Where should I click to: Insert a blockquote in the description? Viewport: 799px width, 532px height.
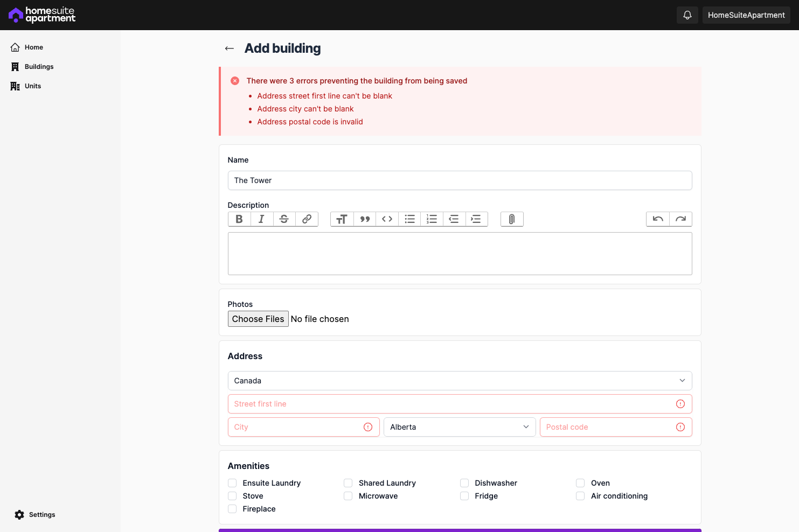click(x=364, y=219)
